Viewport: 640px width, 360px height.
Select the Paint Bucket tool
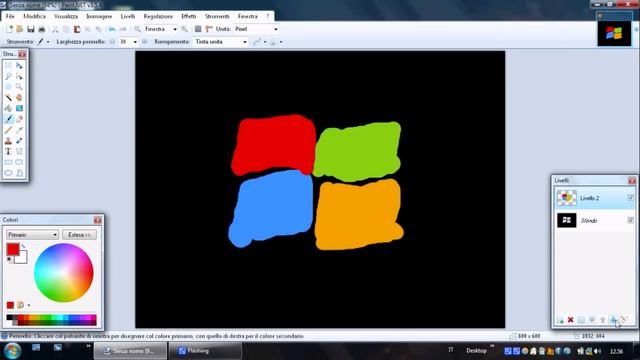8,108
